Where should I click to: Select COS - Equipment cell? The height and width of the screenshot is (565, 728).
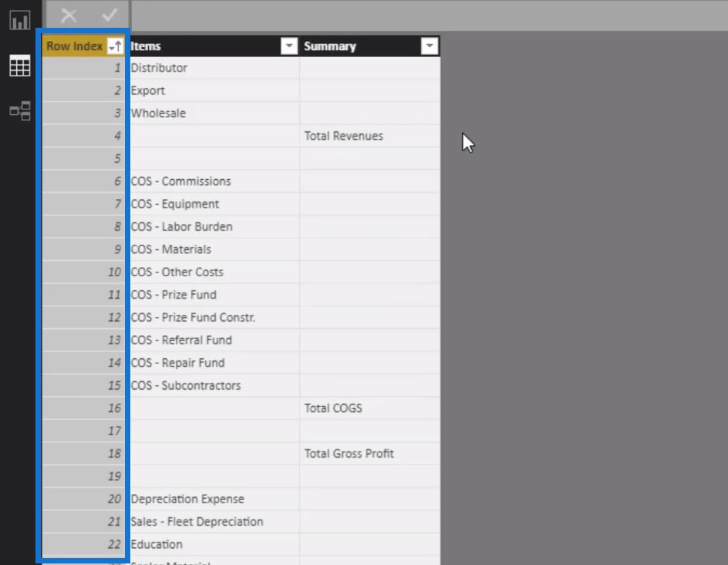214,204
